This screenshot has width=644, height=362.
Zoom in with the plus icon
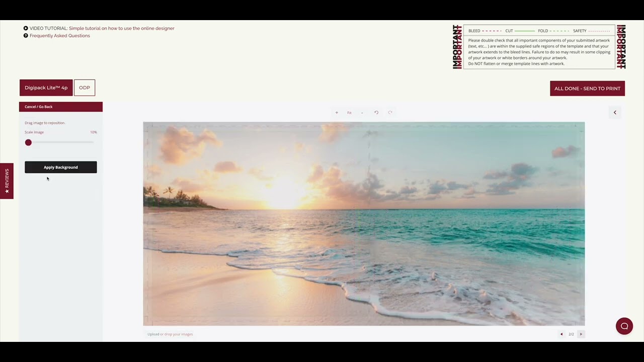[337, 113]
